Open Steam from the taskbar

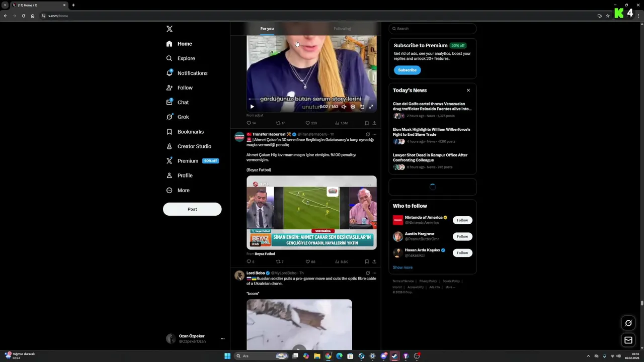(x=394, y=356)
